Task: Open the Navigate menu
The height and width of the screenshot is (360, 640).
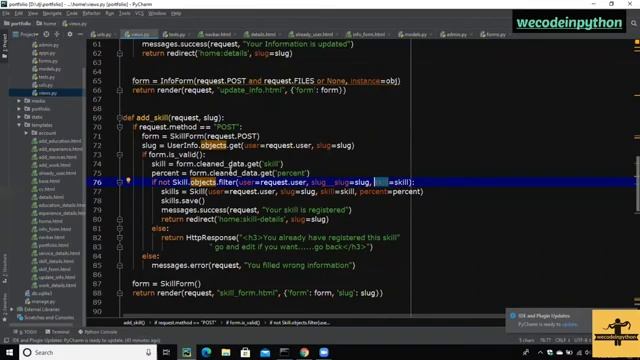Action: (52, 13)
